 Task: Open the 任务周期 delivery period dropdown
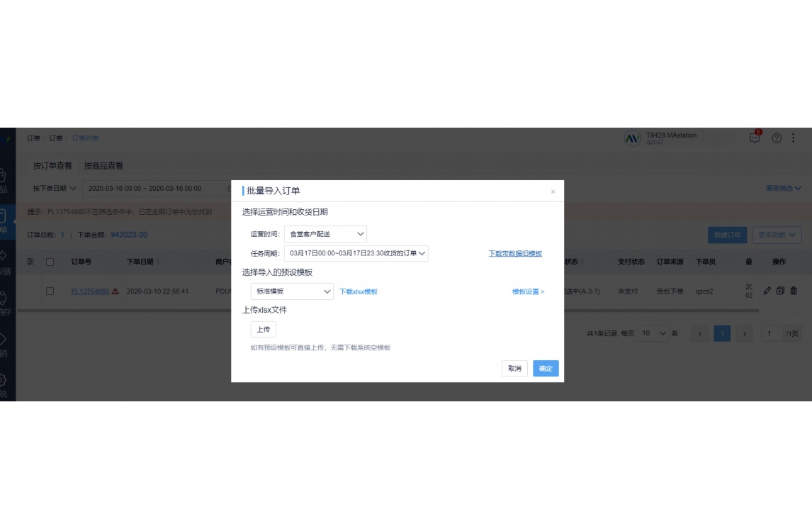356,253
